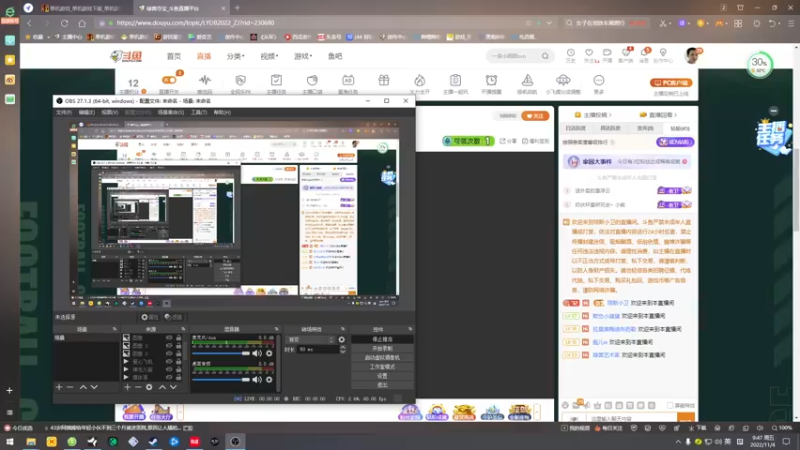Click the 时长 duration stepper arrows
800x450 pixels.
pos(343,349)
